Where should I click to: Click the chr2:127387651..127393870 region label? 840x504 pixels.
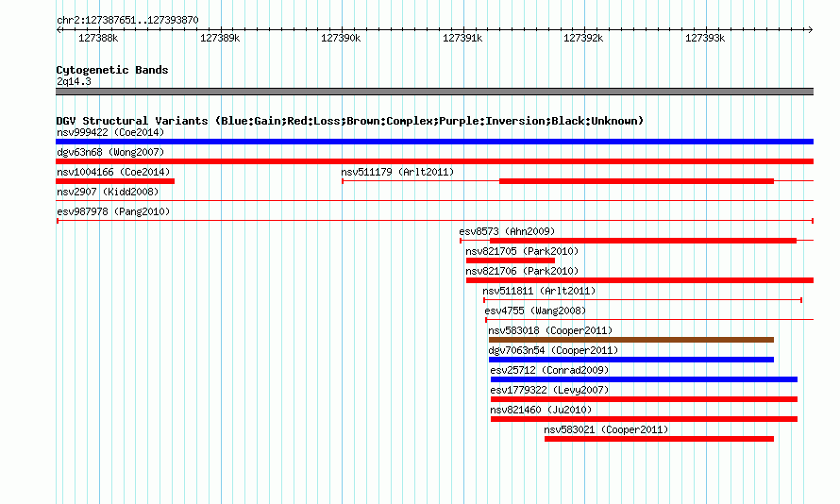[x=127, y=20]
